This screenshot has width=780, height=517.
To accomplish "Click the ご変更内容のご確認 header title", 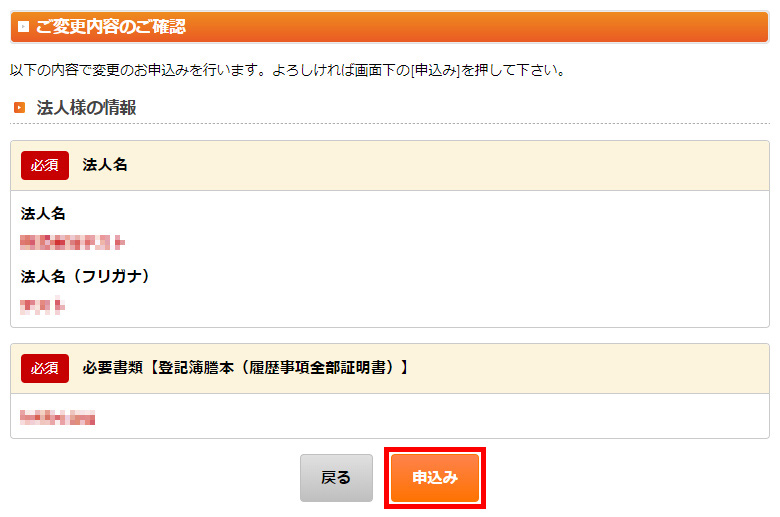I will point(110,27).
